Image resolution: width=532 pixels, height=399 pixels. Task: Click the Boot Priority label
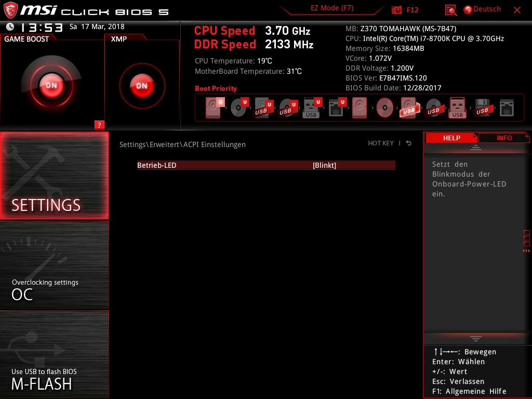[216, 88]
